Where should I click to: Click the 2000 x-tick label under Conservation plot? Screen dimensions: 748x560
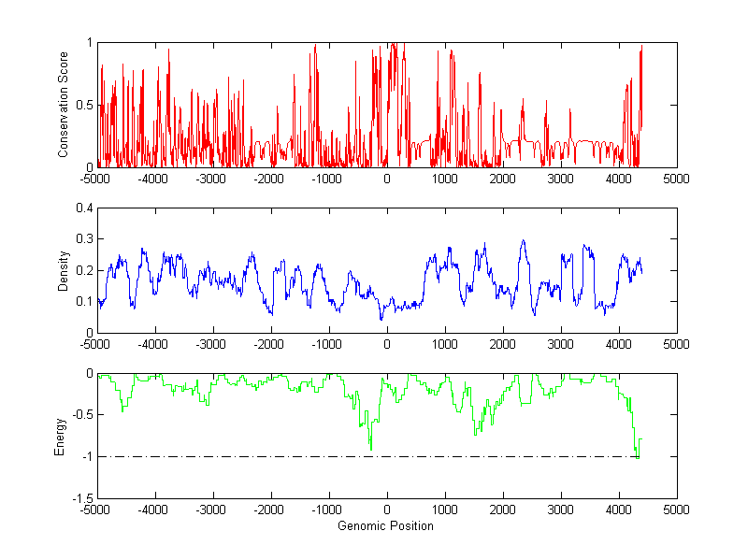(503, 178)
